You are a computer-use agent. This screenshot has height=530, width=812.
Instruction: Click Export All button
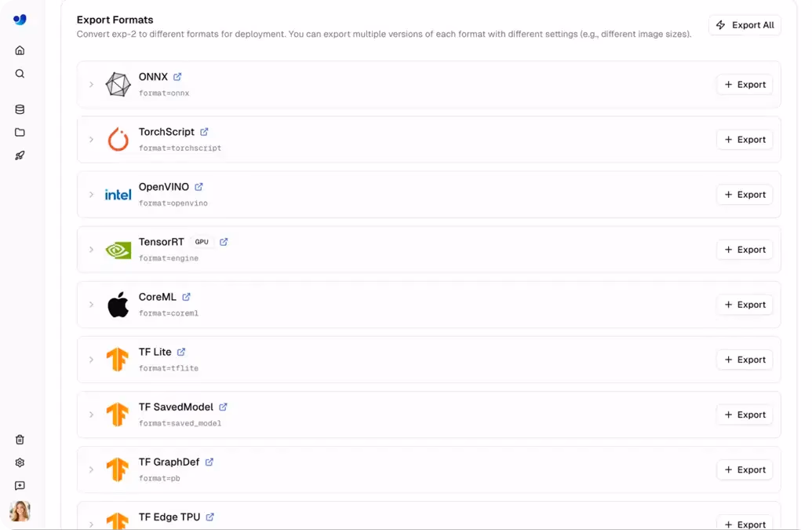tap(745, 25)
